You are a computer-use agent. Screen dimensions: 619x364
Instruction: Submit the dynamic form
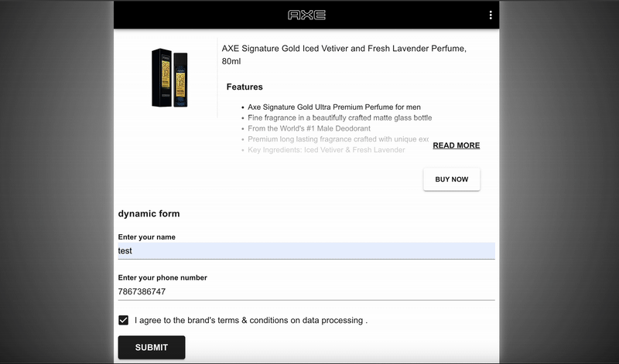(152, 348)
